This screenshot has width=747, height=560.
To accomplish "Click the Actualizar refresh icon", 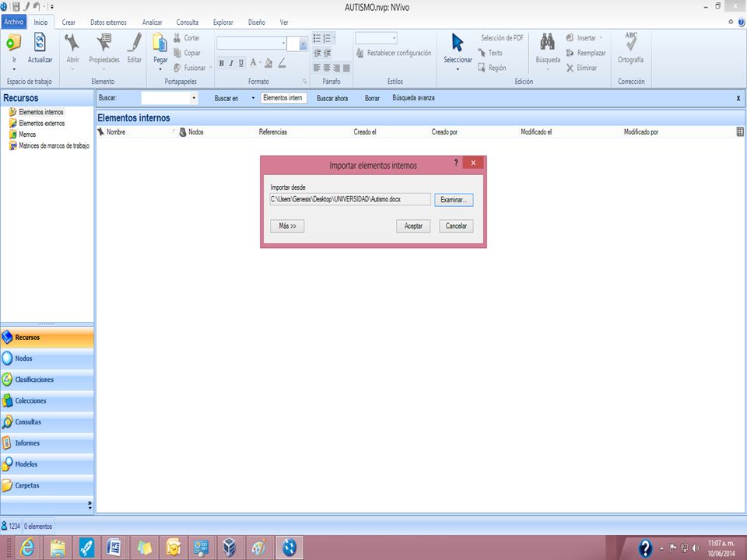I will coord(40,42).
